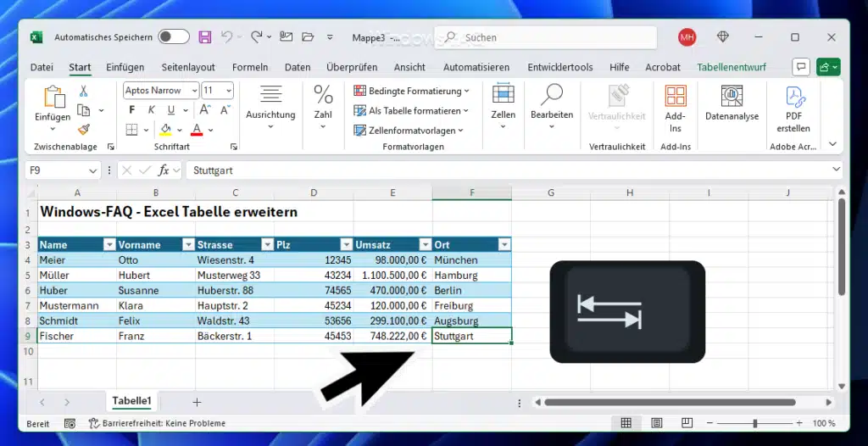Open the Vorname column filter dropdown

point(189,244)
